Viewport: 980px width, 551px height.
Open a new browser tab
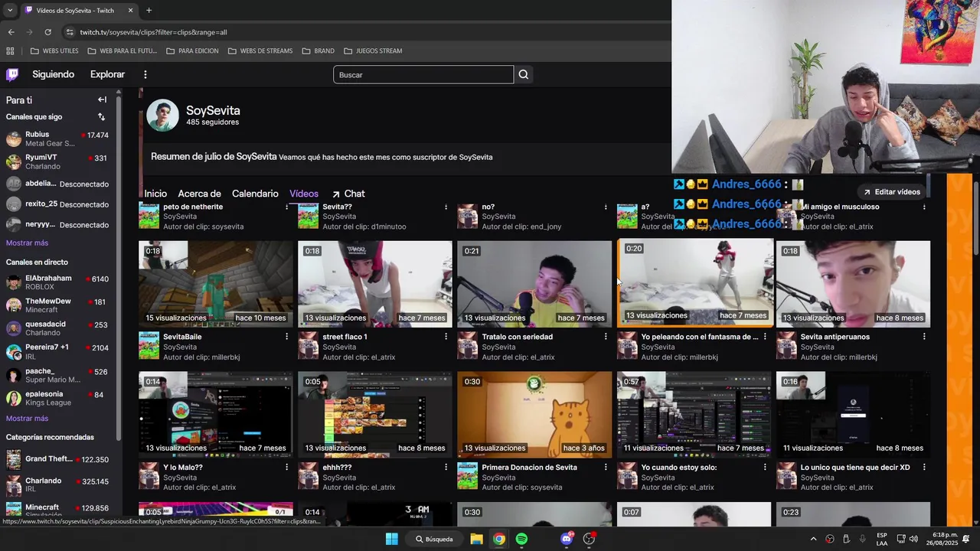click(x=149, y=11)
